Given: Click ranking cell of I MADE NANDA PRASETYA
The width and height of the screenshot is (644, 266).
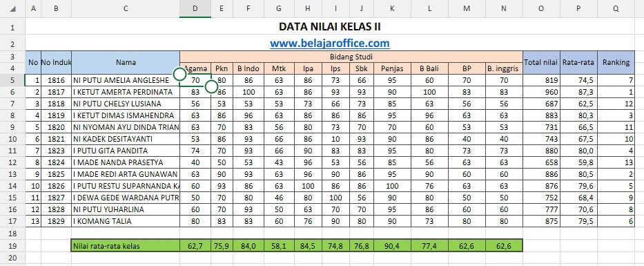Looking at the screenshot, I should (616, 162).
